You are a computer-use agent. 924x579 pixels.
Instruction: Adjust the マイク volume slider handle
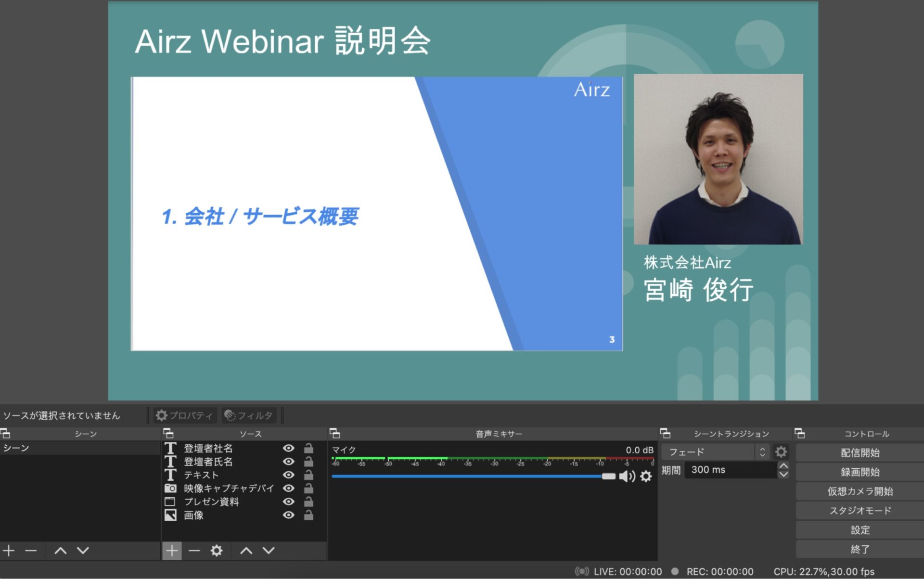coord(609,476)
